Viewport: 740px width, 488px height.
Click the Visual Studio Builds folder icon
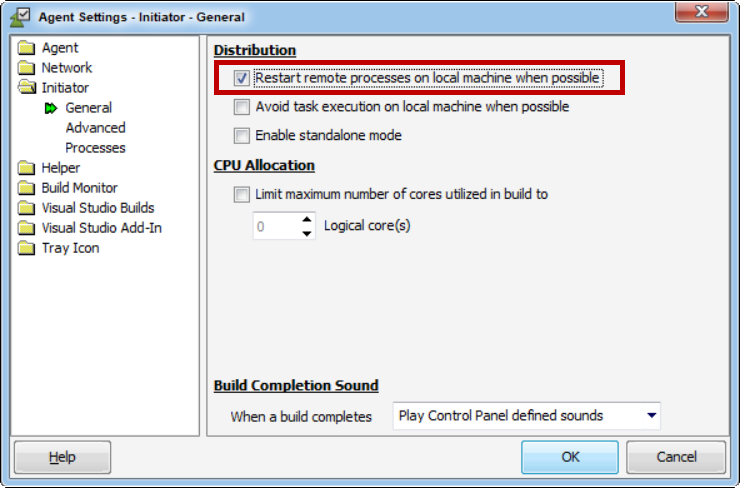(x=26, y=208)
